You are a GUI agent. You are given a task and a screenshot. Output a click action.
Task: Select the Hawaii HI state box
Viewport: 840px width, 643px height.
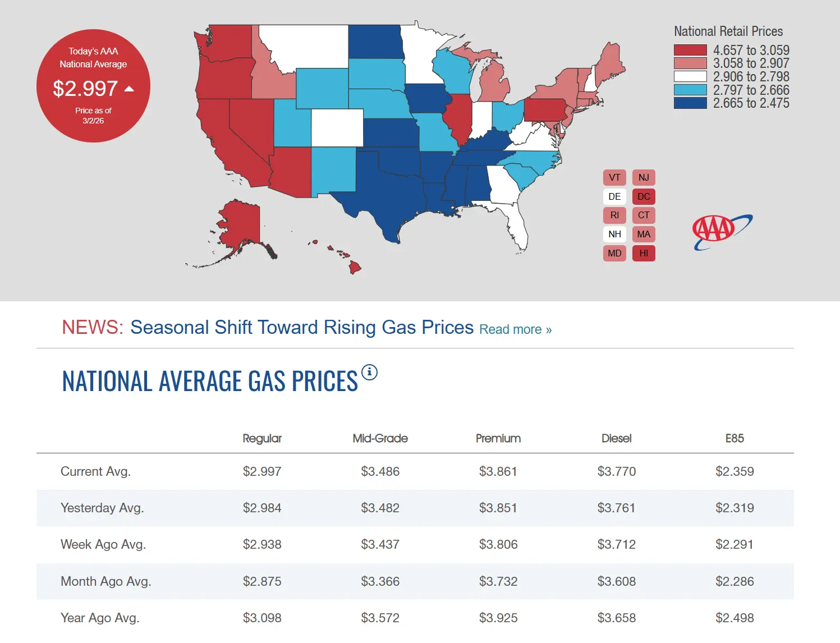pos(644,253)
